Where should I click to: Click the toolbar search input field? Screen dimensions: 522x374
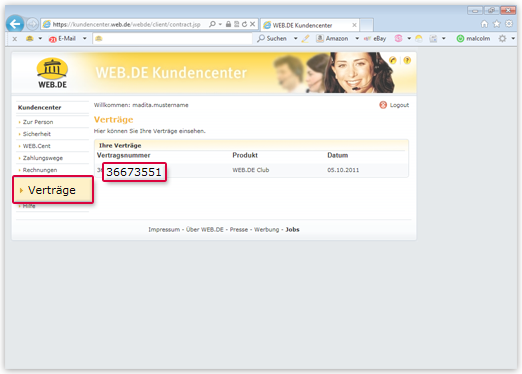[172, 39]
